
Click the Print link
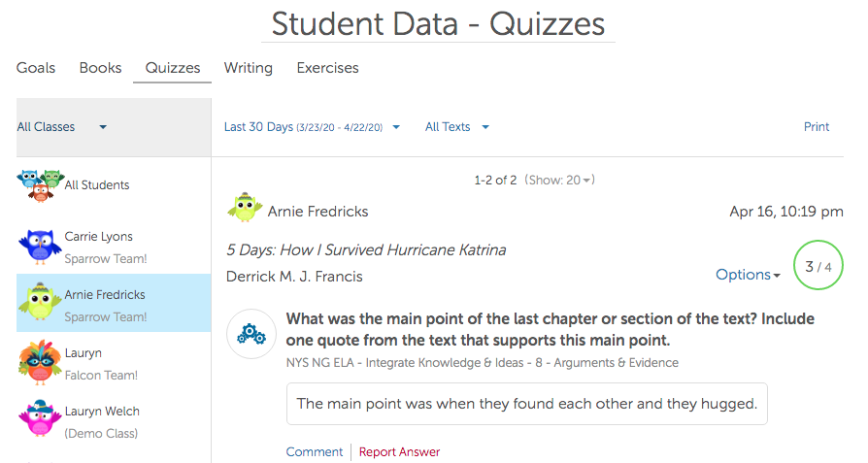(817, 127)
